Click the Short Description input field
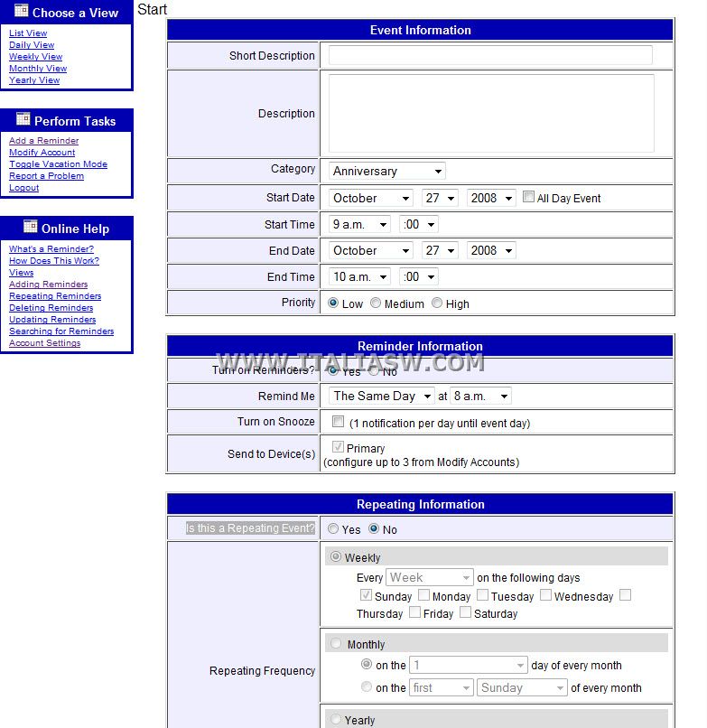707x728 pixels. point(490,55)
